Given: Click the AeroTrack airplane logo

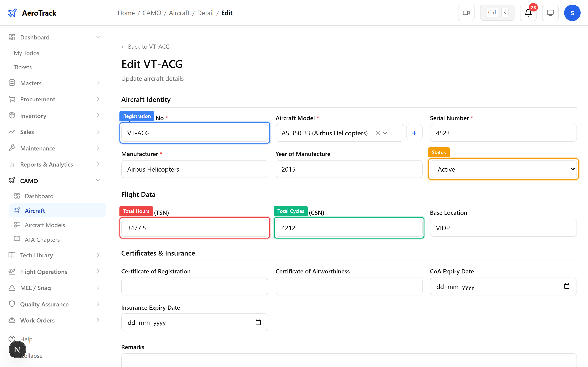Looking at the screenshot, I should point(12,13).
